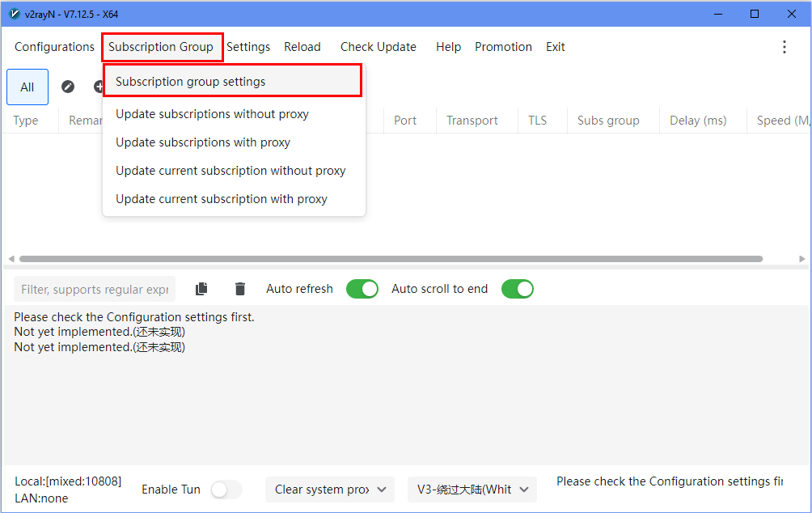Enable the Tun mode switch

(x=226, y=490)
